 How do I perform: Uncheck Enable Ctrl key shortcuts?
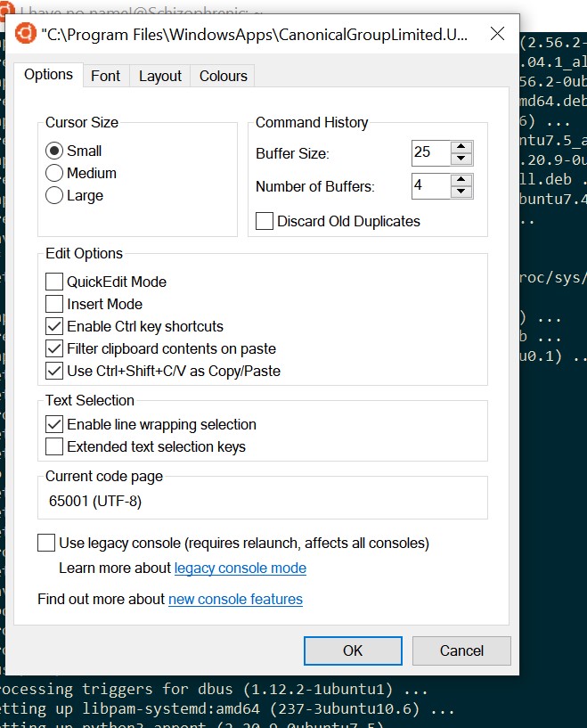(54, 326)
